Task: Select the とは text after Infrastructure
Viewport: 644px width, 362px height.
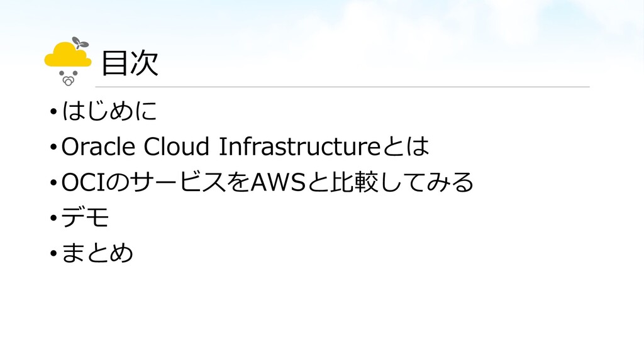Action: click(406, 146)
